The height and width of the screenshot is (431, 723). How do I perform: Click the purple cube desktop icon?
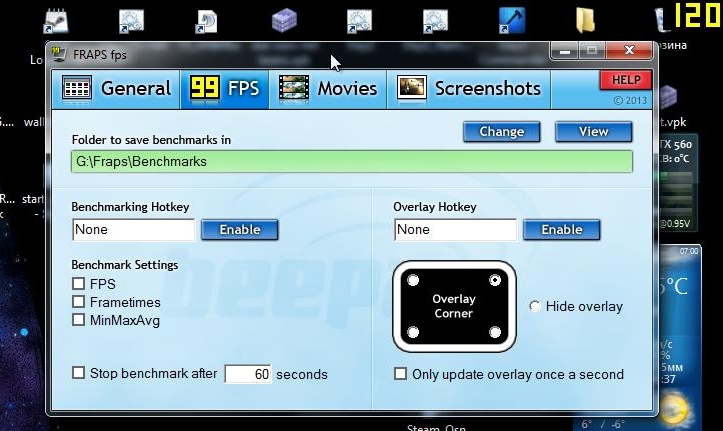(284, 21)
